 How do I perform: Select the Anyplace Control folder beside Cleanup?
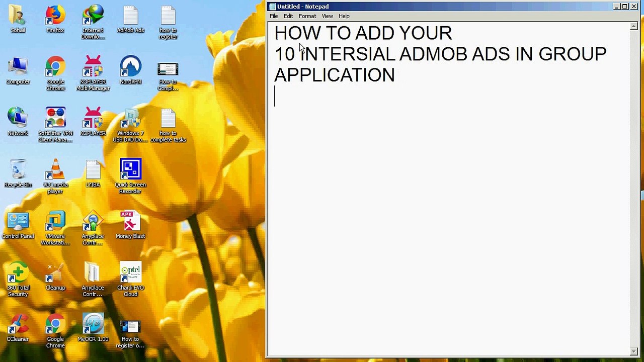click(93, 280)
